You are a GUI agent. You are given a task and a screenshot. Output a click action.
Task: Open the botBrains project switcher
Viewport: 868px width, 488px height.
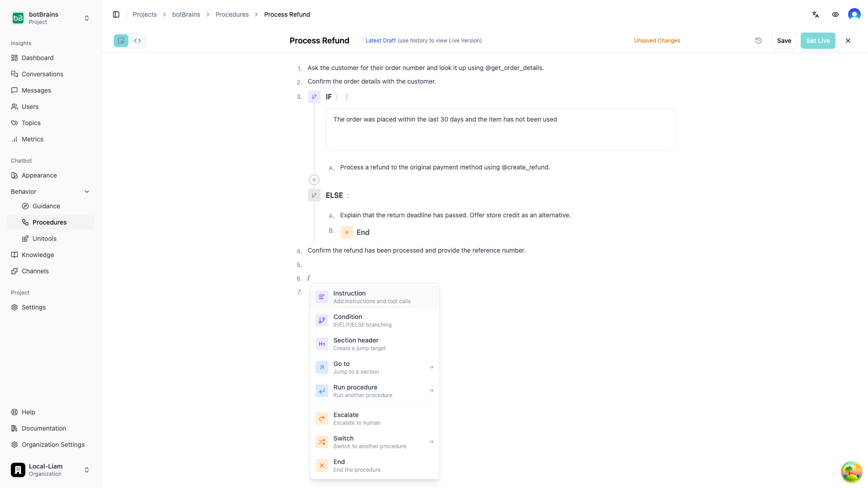pos(86,18)
